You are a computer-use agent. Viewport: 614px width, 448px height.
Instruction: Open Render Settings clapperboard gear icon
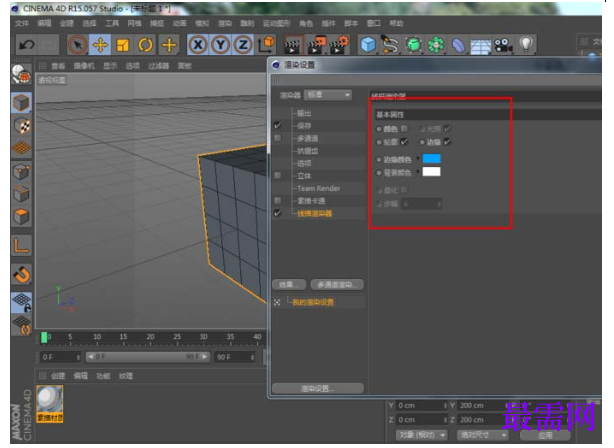tap(339, 45)
